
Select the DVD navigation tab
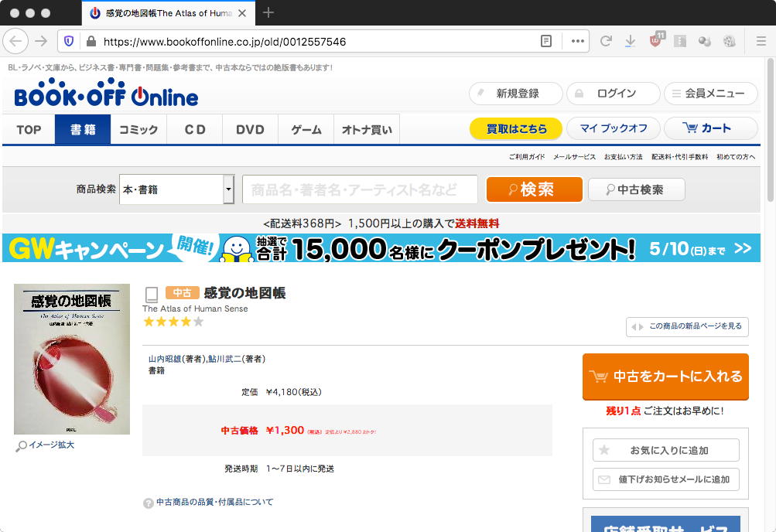coord(250,130)
